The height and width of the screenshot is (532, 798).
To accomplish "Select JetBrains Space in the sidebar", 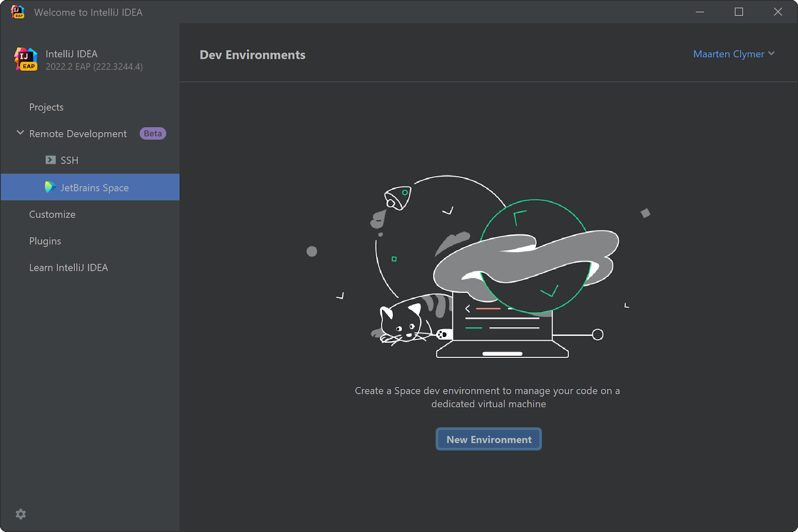I will (x=90, y=187).
